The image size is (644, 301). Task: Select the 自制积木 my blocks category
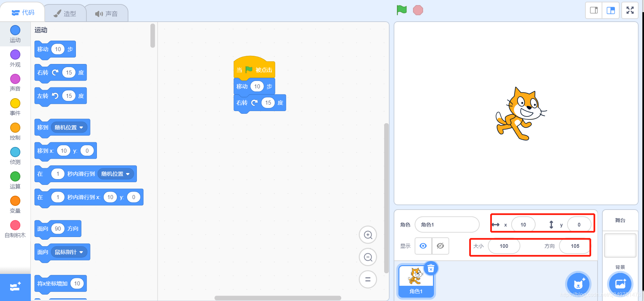point(15,229)
